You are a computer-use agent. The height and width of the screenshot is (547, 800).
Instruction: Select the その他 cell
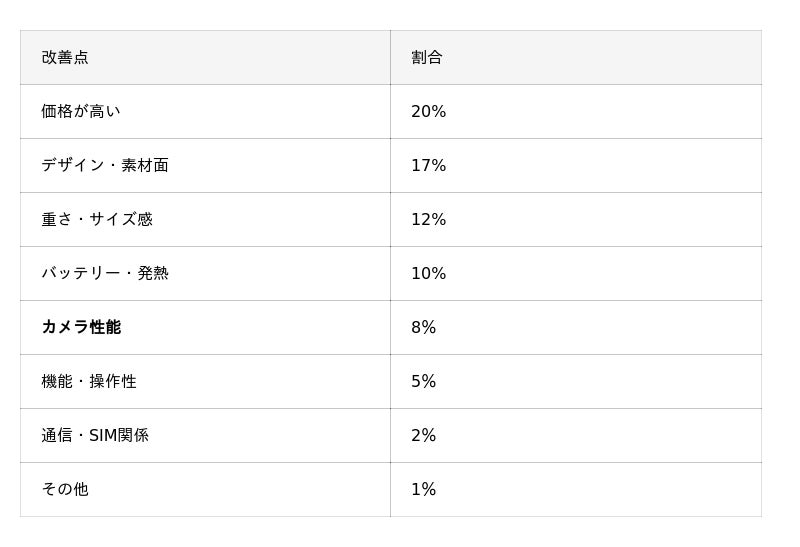pyautogui.click(x=65, y=490)
